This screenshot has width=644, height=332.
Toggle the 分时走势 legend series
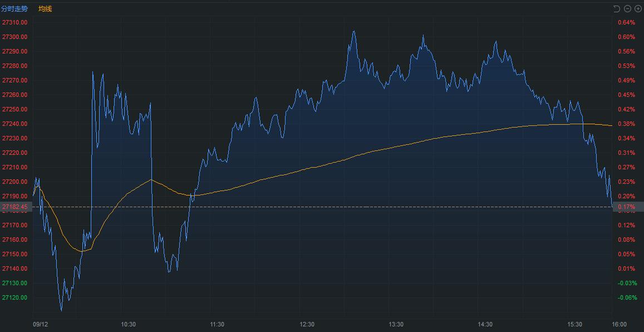click(x=14, y=9)
